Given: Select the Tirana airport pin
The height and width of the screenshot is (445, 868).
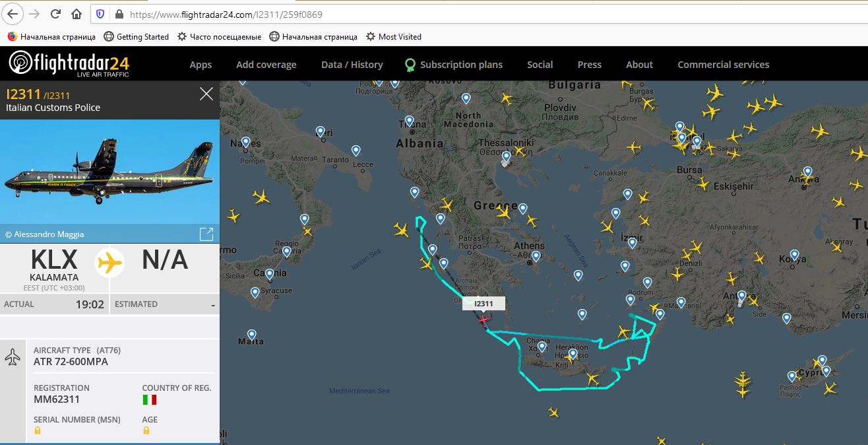Looking at the screenshot, I should pos(410,121).
